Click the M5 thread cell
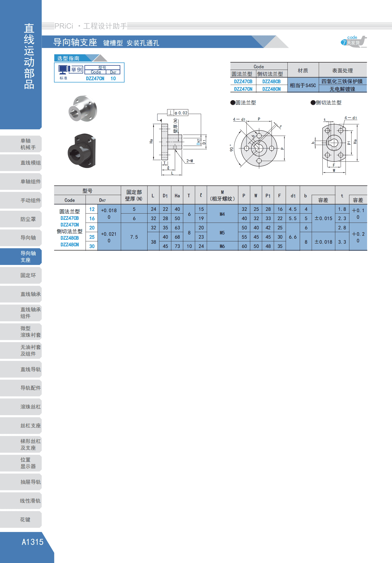Screen dimensions: 392x563 coord(222,232)
